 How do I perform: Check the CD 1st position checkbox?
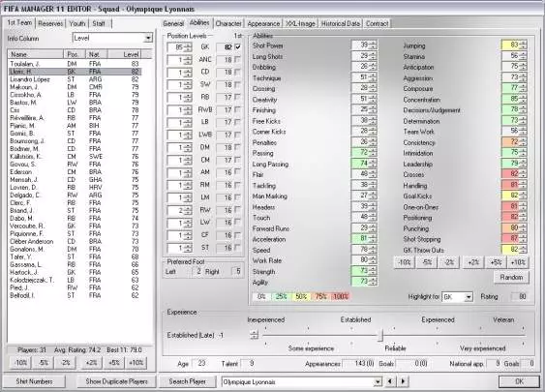238,72
